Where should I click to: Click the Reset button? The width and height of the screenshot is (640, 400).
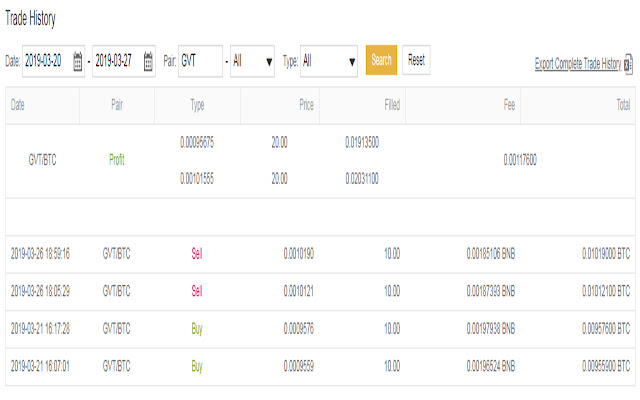click(x=416, y=60)
